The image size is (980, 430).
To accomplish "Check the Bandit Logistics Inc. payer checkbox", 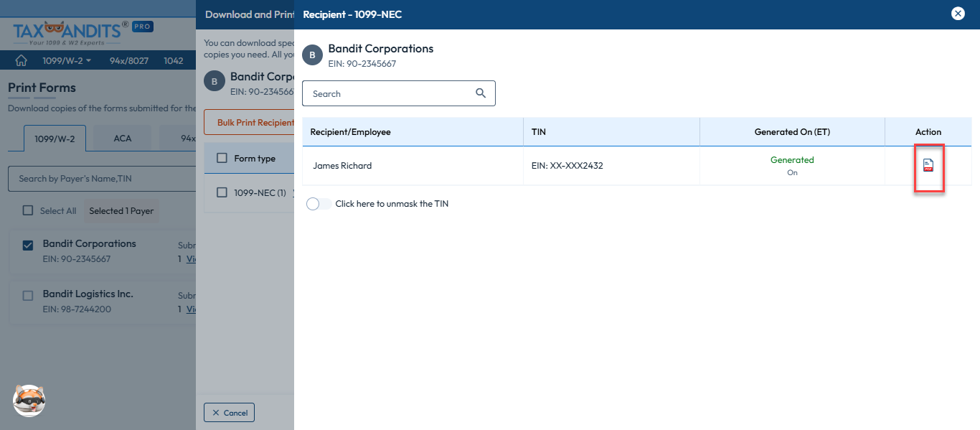I will pos(28,296).
